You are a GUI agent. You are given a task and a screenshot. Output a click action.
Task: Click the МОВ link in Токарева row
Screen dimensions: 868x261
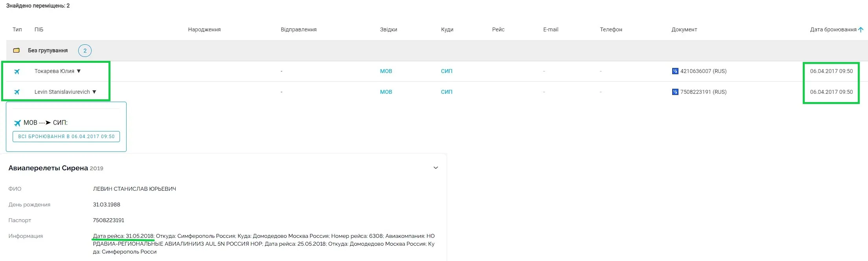click(x=386, y=71)
